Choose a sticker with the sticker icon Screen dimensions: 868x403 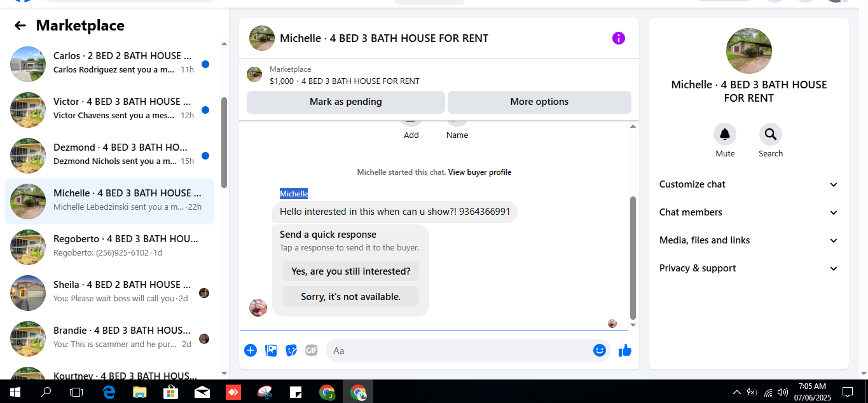point(291,350)
